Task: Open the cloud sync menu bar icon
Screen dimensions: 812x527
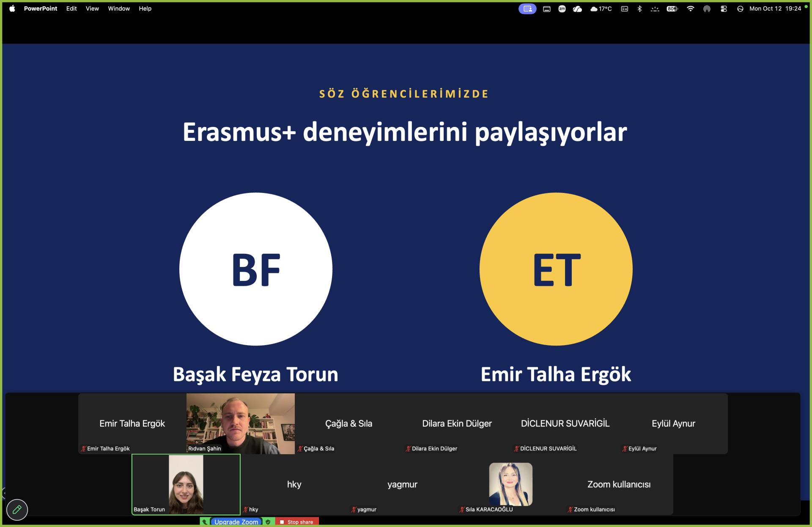Action: pyautogui.click(x=577, y=8)
